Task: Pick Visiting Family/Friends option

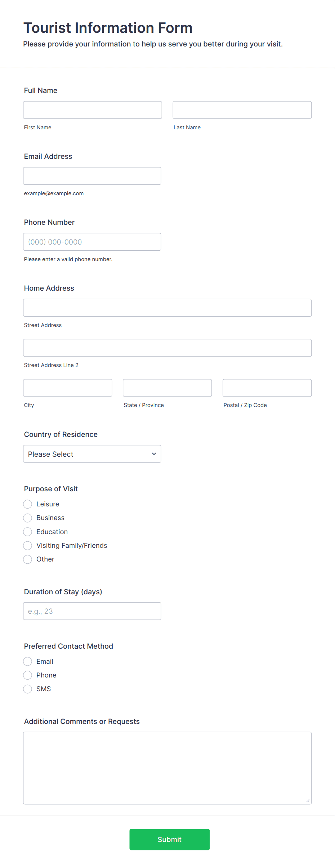Action: [x=28, y=545]
